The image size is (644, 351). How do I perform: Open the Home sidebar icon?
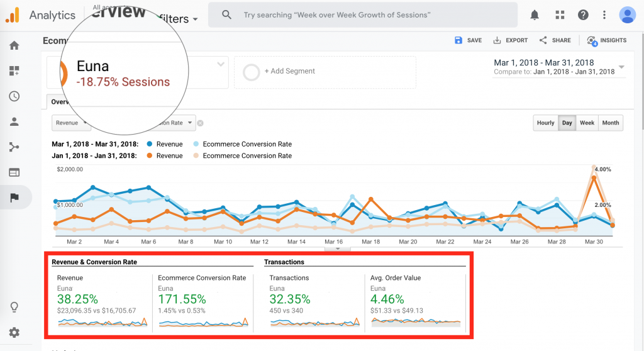pos(14,45)
